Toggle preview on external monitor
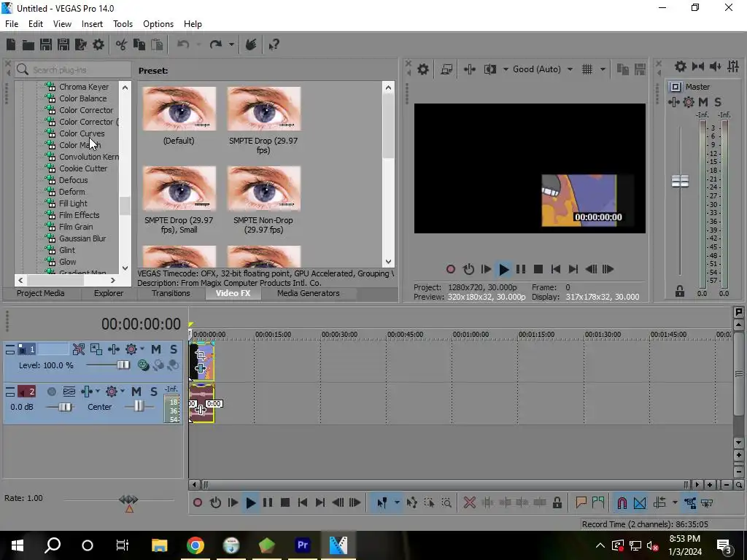 point(446,69)
